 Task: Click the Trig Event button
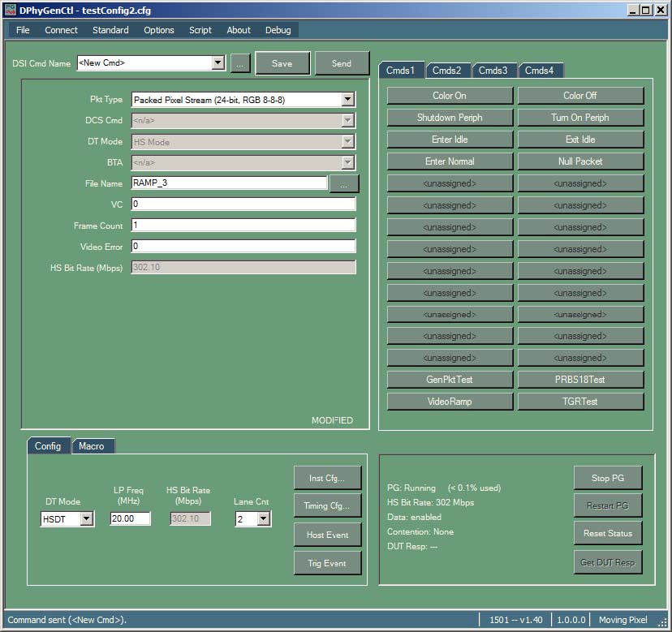(327, 563)
